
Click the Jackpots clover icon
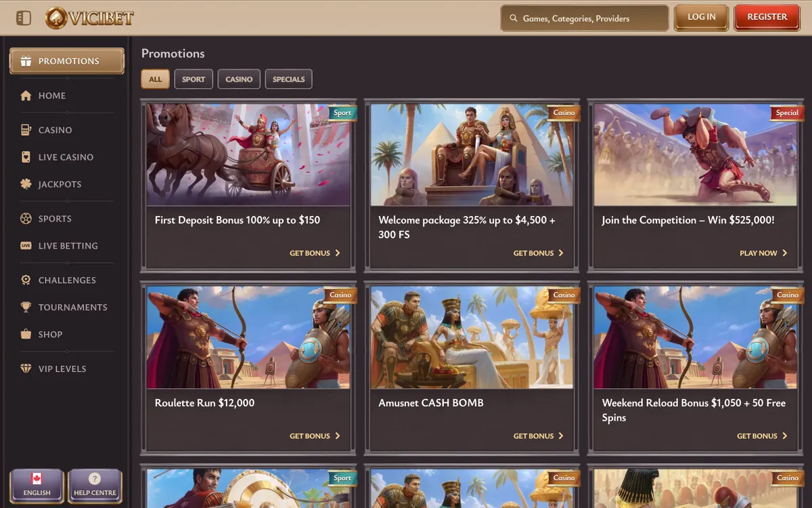[x=26, y=184]
